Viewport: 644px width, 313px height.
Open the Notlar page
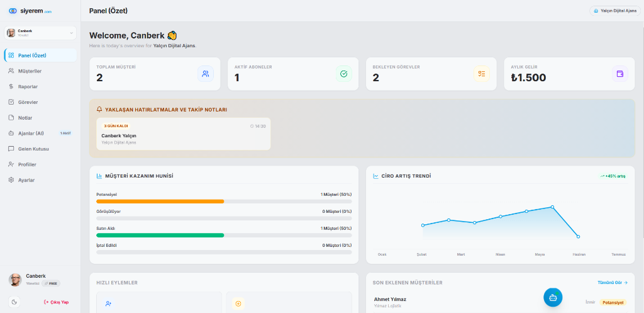(40, 118)
